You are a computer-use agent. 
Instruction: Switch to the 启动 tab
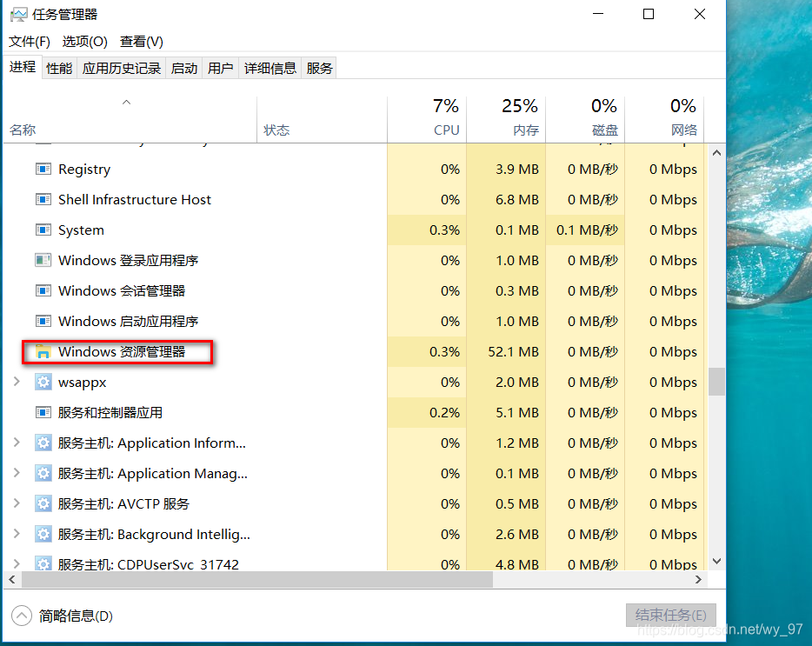184,69
